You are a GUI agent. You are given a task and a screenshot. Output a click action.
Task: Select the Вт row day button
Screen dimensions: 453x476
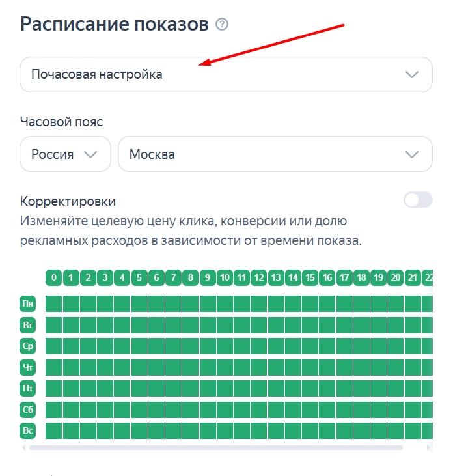tap(28, 325)
